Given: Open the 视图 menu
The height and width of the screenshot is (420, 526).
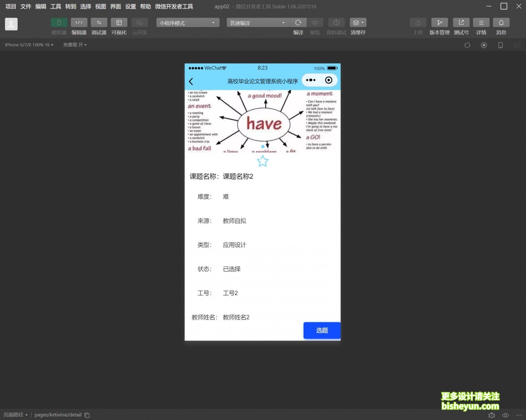Looking at the screenshot, I should 101,6.
